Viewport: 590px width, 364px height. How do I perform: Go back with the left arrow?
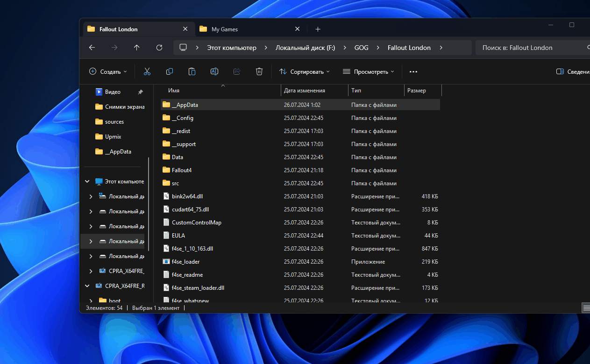click(x=92, y=48)
